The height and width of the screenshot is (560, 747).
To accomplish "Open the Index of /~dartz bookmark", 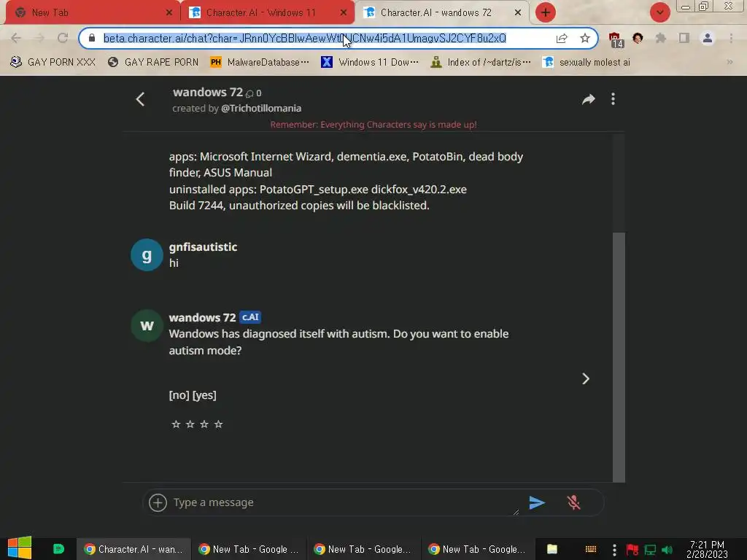I will pos(480,63).
